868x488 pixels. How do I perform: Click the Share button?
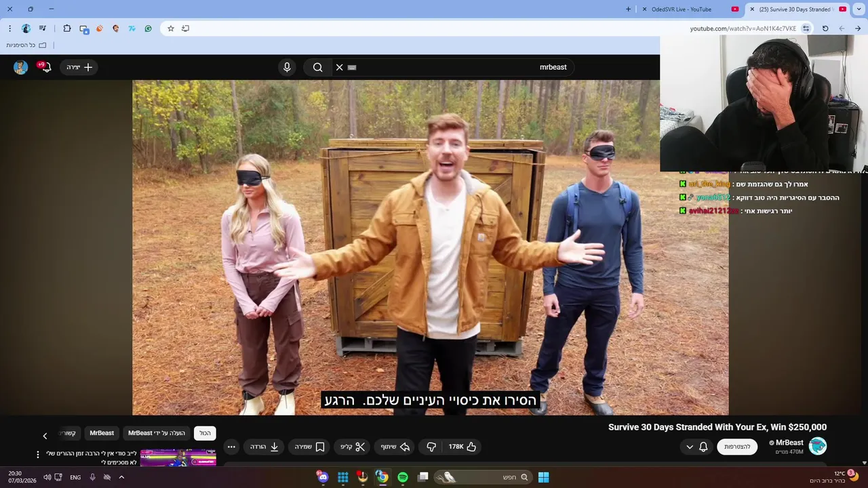click(395, 447)
